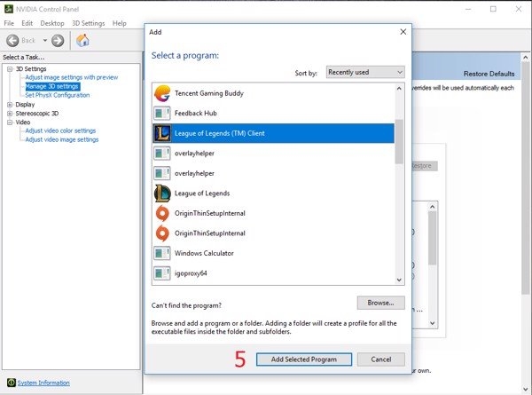
Task: Click background settings list scroll down arrow
Action: point(433,323)
